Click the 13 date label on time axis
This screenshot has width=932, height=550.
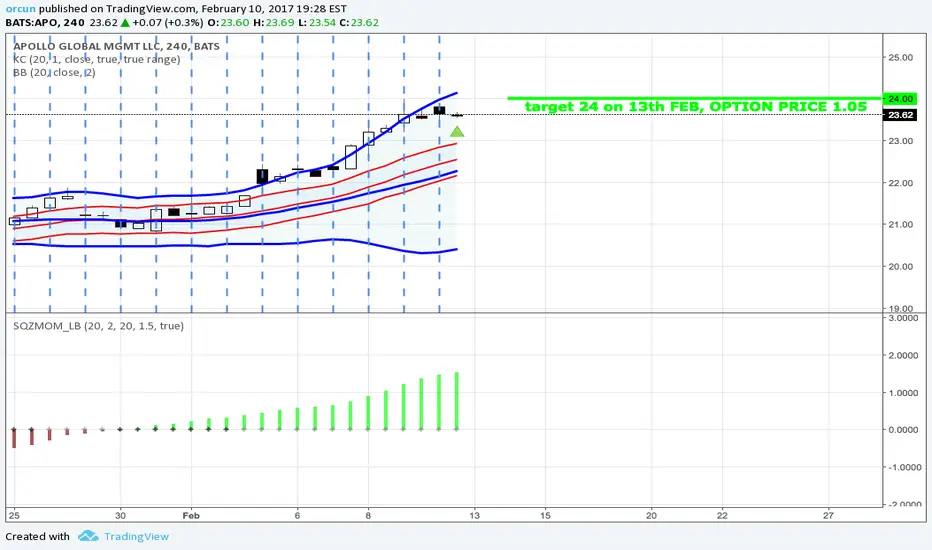point(474,516)
